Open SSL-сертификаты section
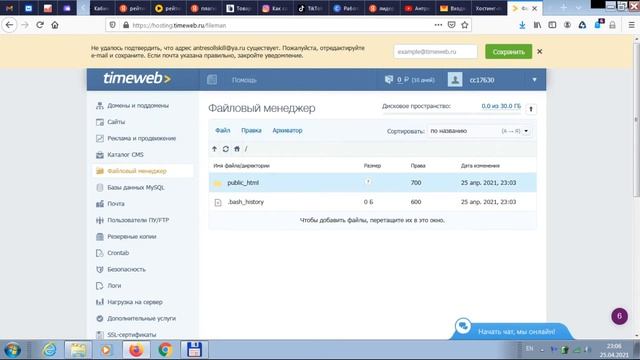 point(131,335)
